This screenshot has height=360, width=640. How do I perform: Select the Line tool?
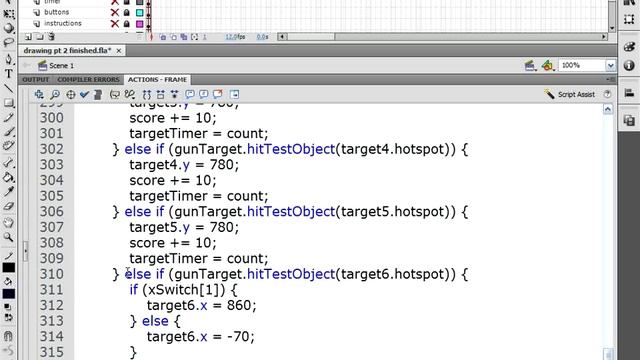9,88
